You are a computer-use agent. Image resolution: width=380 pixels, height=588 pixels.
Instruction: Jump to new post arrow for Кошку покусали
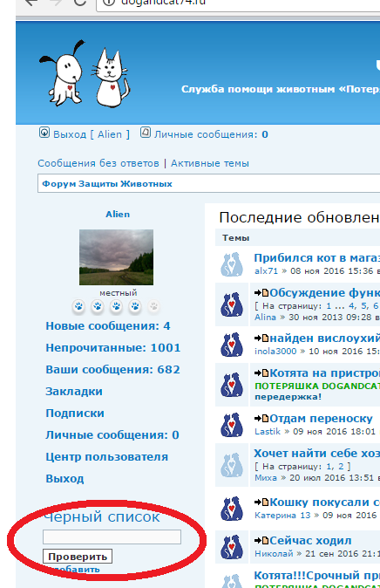(261, 503)
